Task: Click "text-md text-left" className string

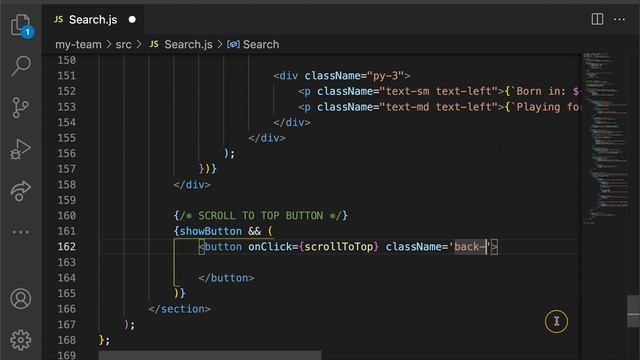Action: (439, 107)
